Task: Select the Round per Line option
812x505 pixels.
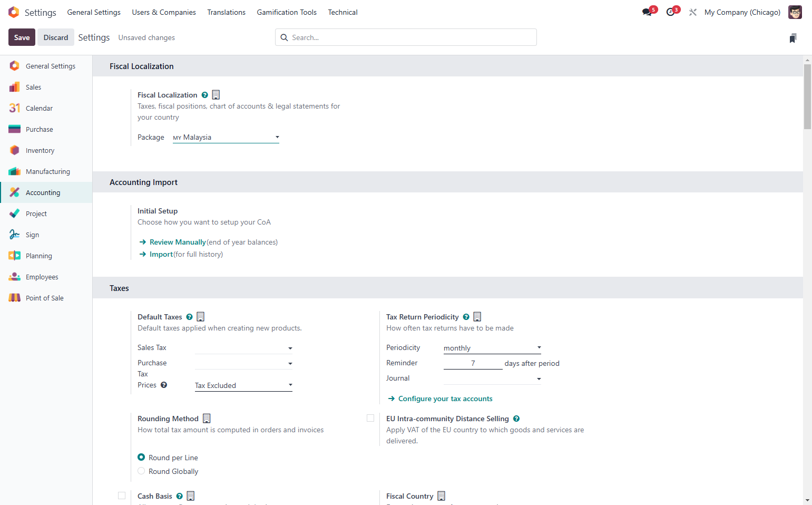Action: pyautogui.click(x=141, y=457)
